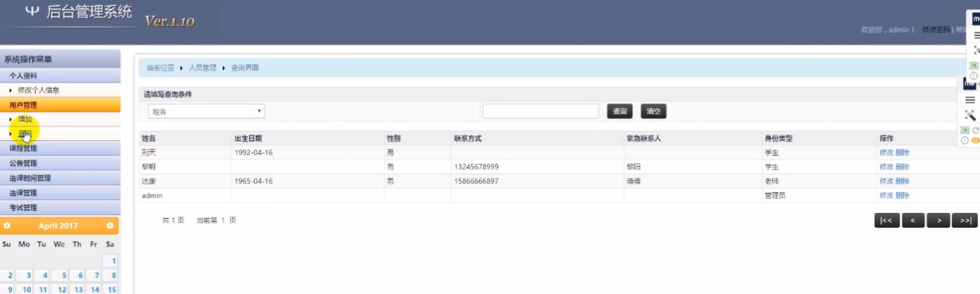
Task: Click birth date 1992-04-16
Action: pos(253,153)
